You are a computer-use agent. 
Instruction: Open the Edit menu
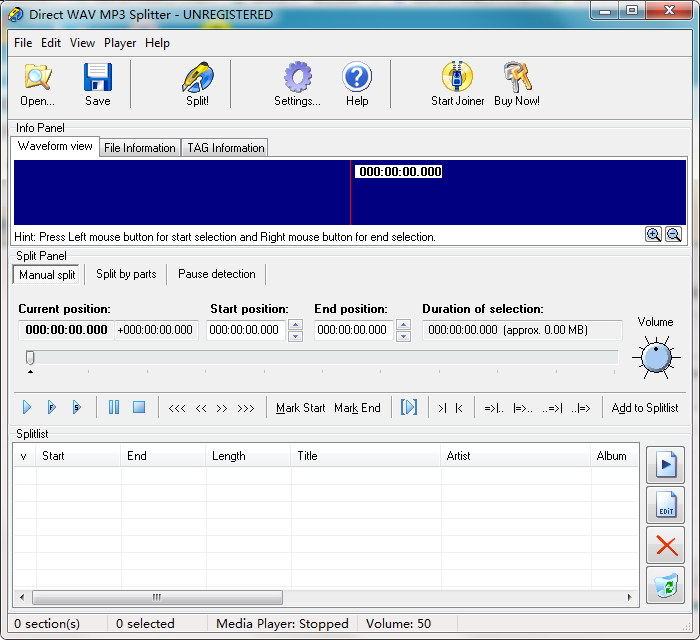[x=51, y=43]
